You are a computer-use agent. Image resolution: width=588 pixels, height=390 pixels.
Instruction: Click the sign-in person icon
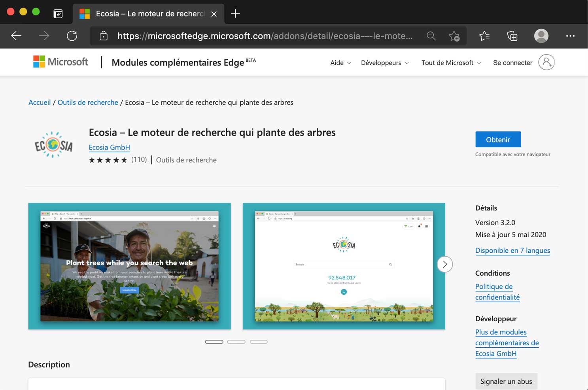[546, 62]
